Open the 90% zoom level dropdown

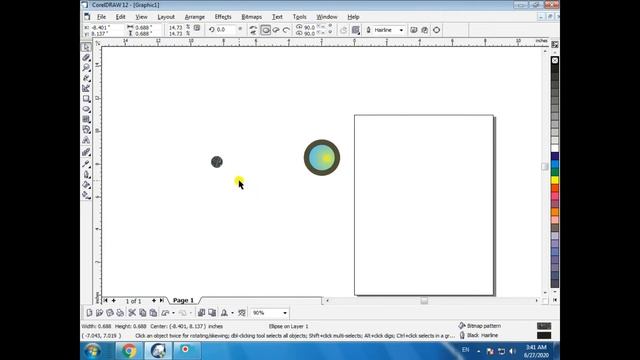point(284,313)
